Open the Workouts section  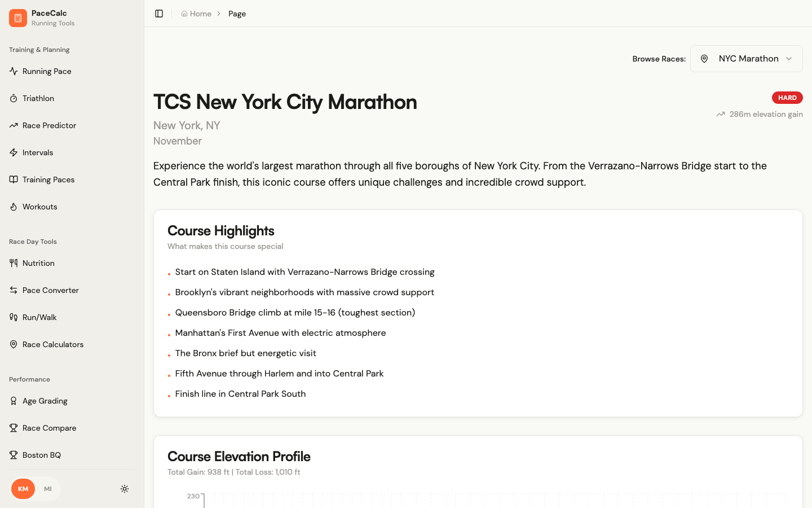click(72, 207)
